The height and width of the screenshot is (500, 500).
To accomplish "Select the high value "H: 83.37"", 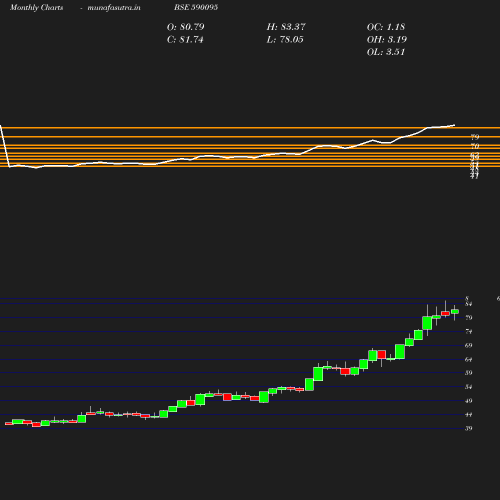I will [286, 27].
